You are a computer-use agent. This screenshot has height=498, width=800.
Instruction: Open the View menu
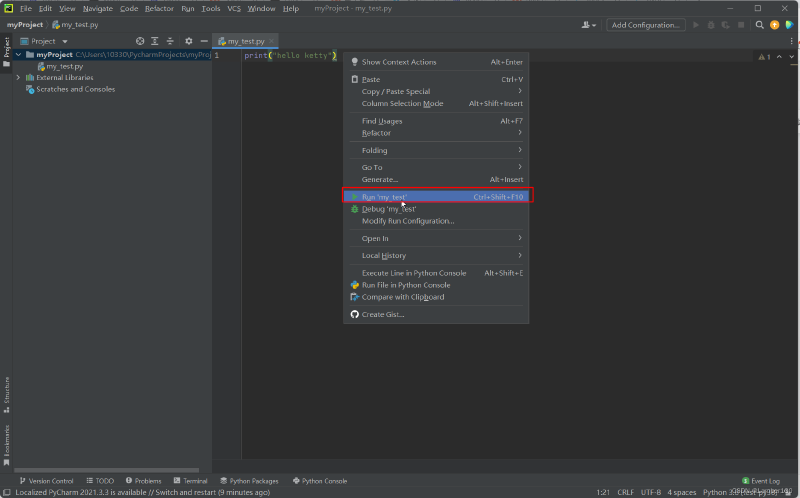pyautogui.click(x=67, y=9)
